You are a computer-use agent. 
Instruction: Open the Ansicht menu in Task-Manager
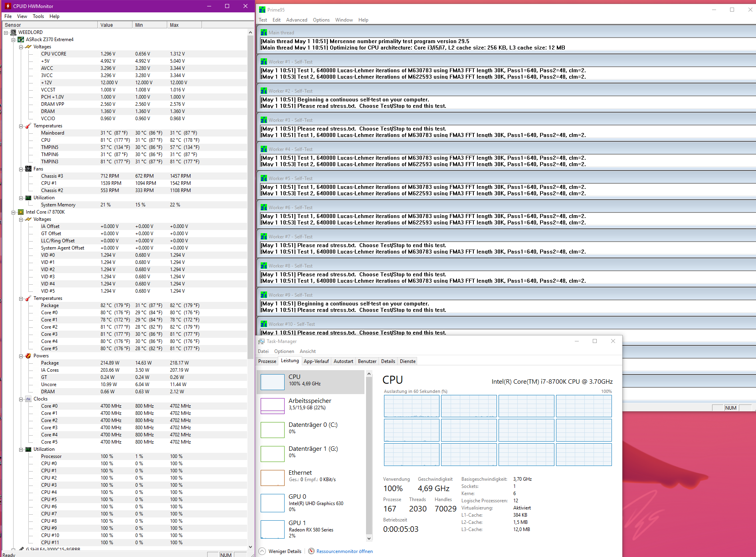[308, 351]
